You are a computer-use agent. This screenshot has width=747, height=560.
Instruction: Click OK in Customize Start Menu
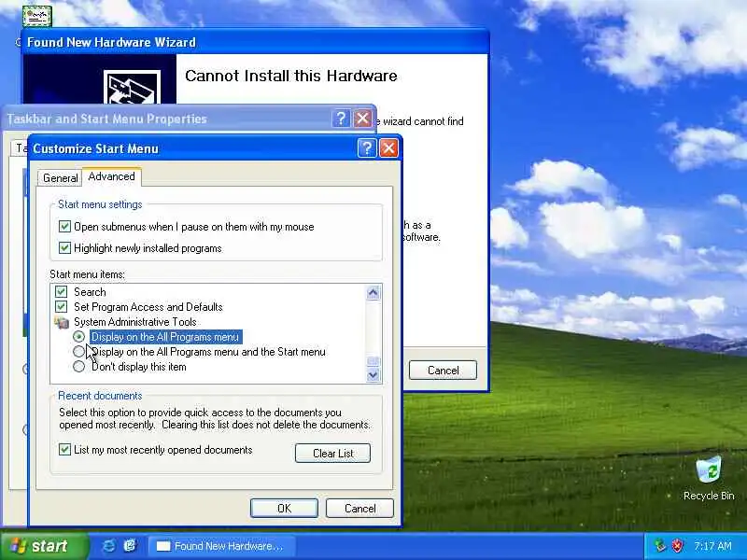click(284, 508)
